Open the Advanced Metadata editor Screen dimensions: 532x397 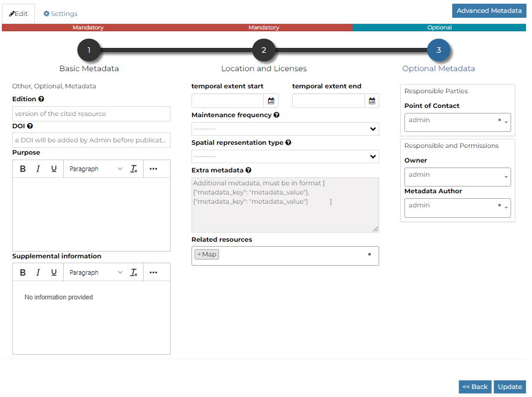(488, 10)
